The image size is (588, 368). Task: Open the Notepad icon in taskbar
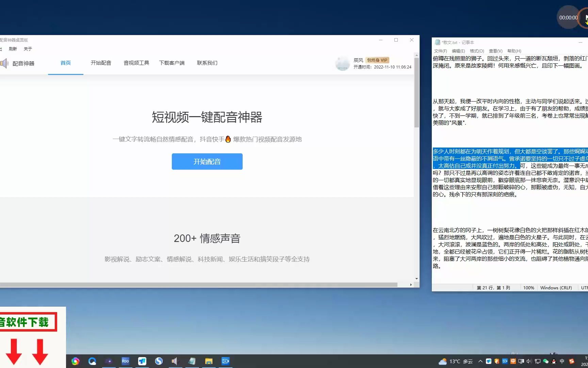(192, 361)
